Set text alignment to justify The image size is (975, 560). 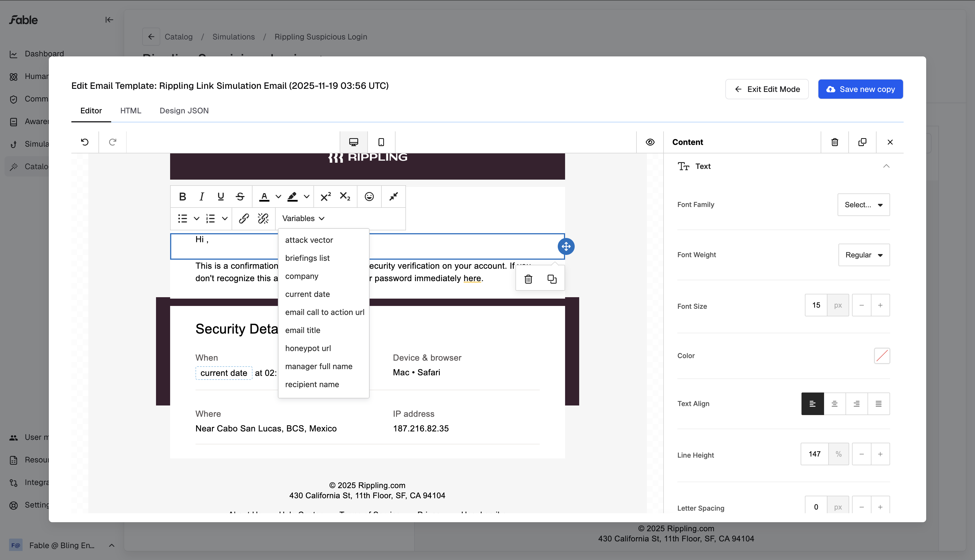[879, 404]
